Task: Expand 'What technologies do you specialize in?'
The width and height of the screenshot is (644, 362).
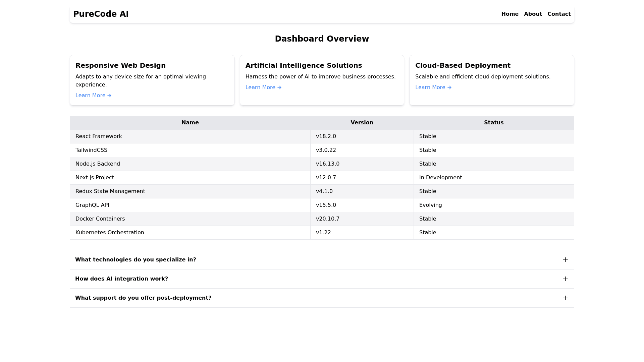Action: coord(136,260)
